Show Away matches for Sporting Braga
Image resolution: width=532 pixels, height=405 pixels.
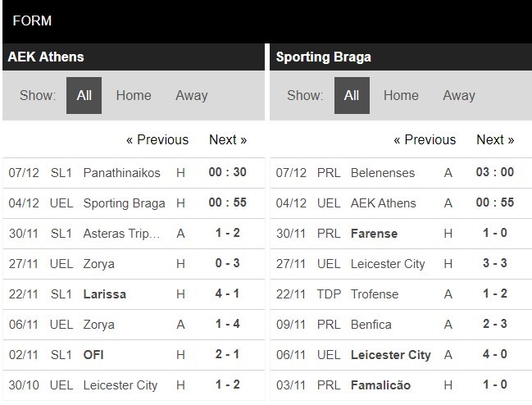click(x=459, y=95)
